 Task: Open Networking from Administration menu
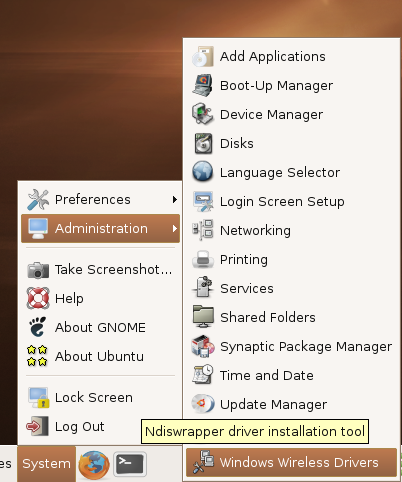click(291, 230)
